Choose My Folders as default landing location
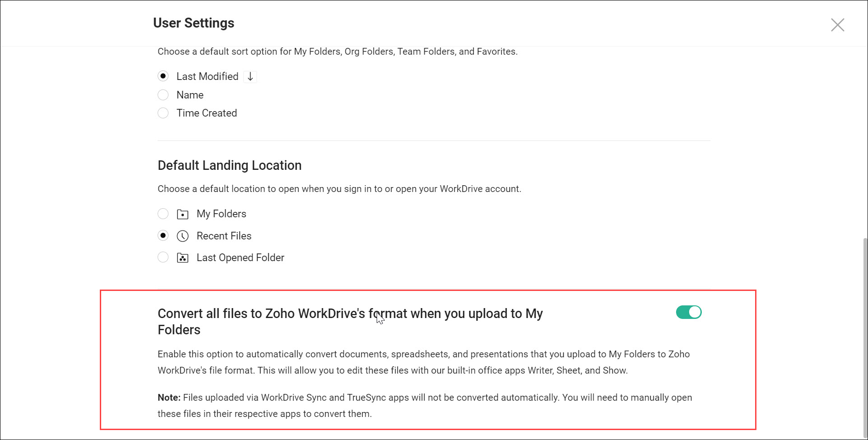 pyautogui.click(x=163, y=214)
